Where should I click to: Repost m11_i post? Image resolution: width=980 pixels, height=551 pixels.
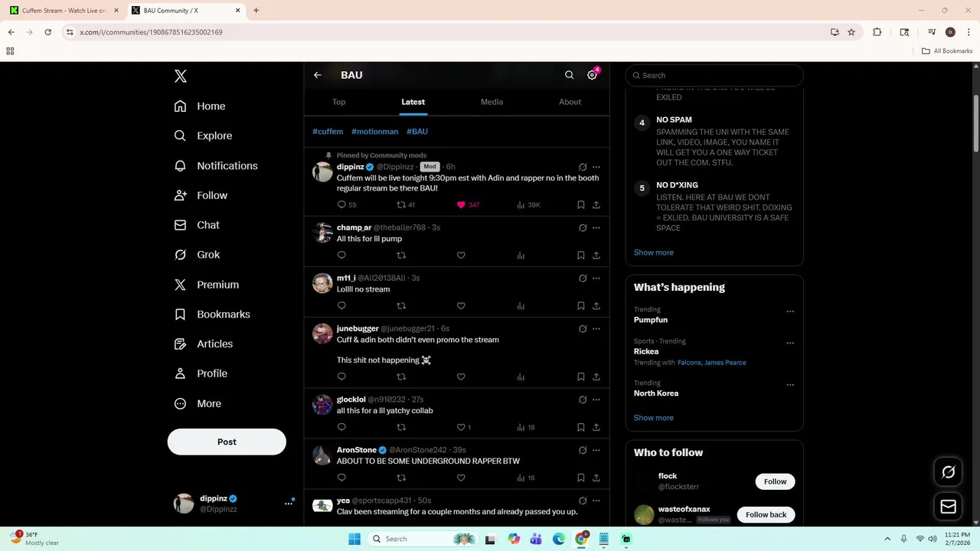point(400,305)
